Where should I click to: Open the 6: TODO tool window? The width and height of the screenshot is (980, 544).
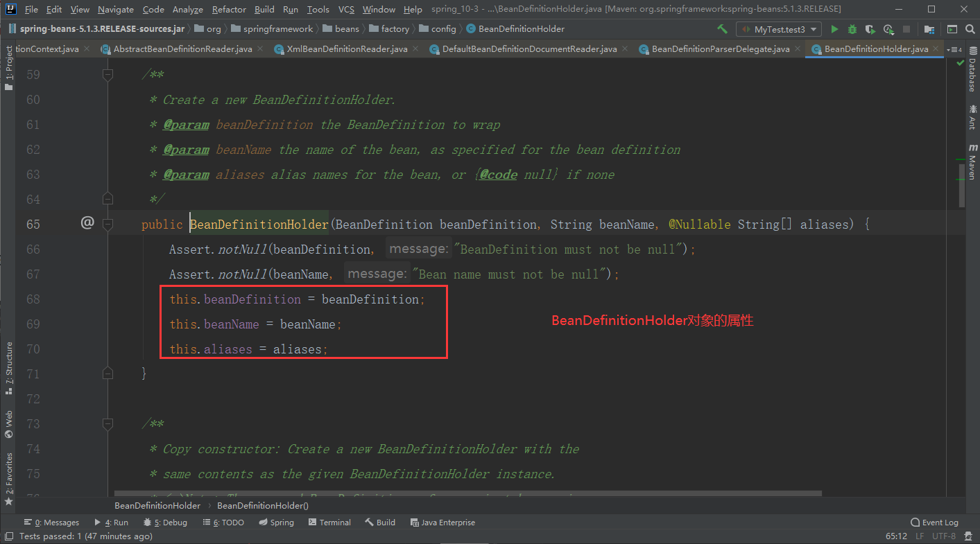pyautogui.click(x=223, y=523)
